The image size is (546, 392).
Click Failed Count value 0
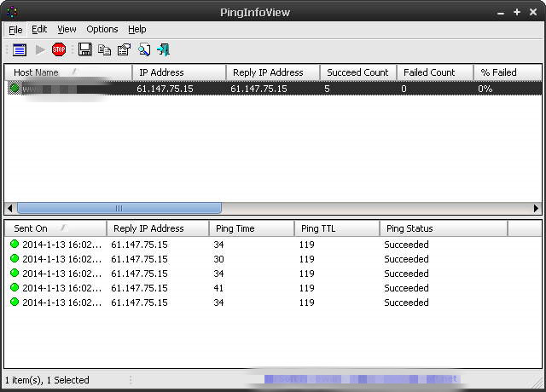[x=404, y=89]
